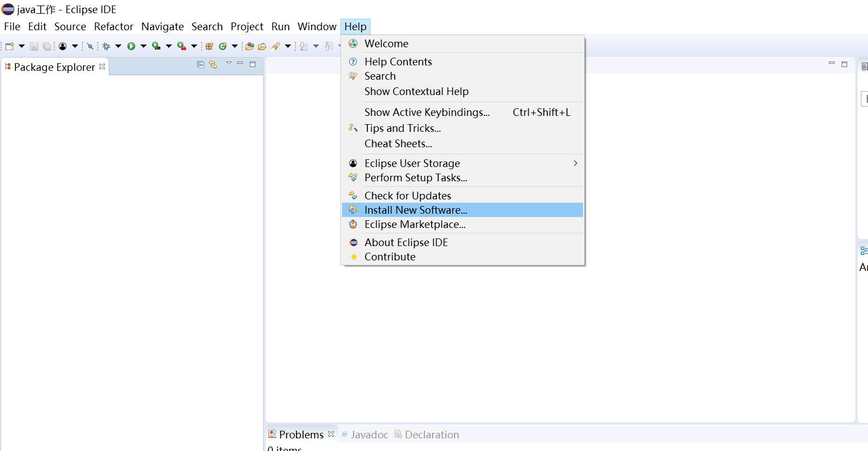This screenshot has height=451, width=868.
Task: Expand the Debug configurations dropdown arrow
Action: click(x=118, y=46)
